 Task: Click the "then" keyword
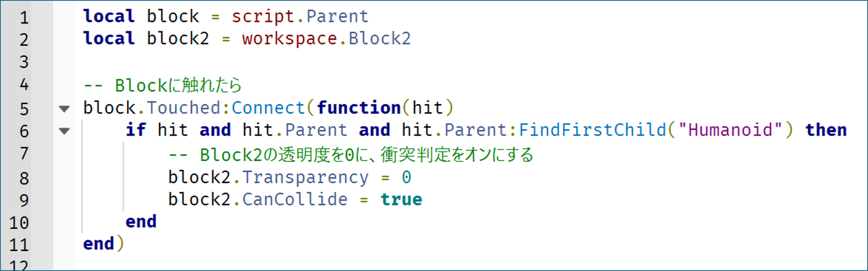tap(826, 130)
